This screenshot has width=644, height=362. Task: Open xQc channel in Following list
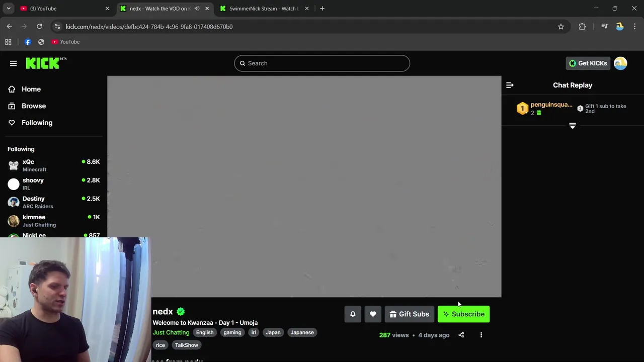pos(54,165)
